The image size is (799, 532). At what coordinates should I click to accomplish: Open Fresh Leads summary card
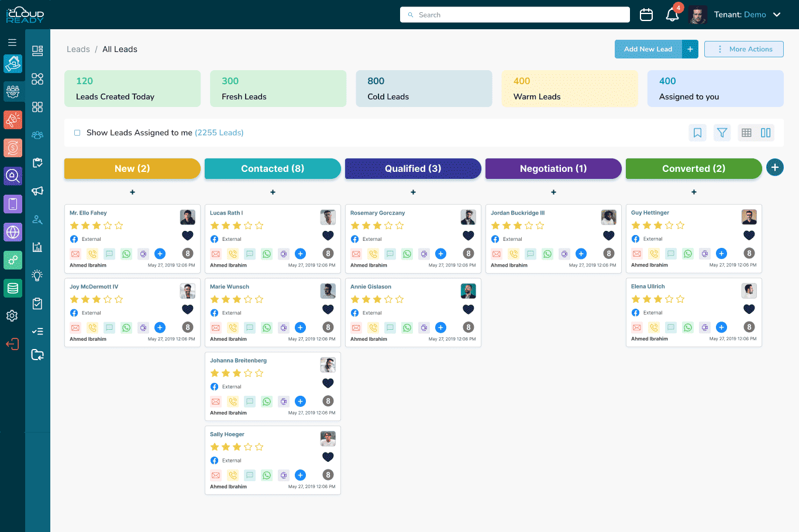click(278, 89)
